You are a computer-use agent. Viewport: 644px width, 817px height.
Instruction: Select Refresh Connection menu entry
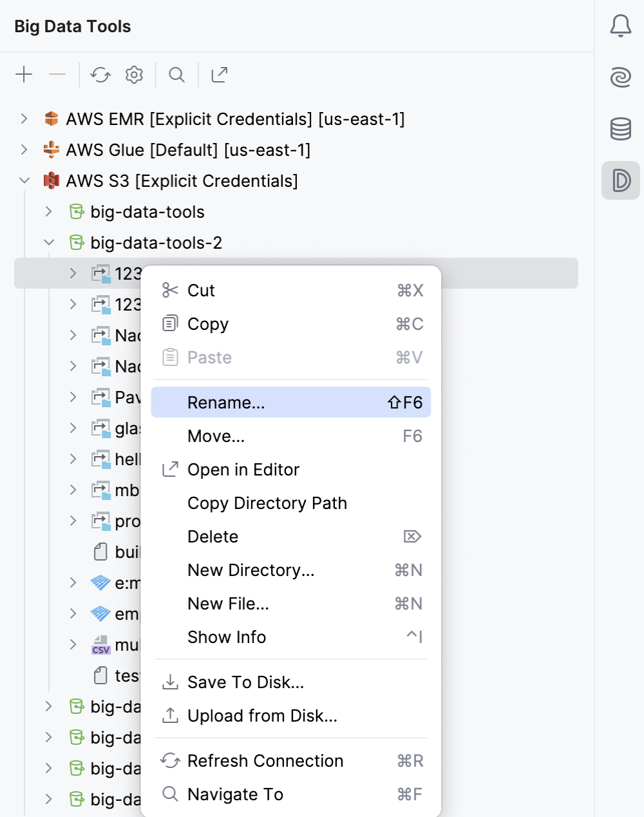tap(265, 761)
